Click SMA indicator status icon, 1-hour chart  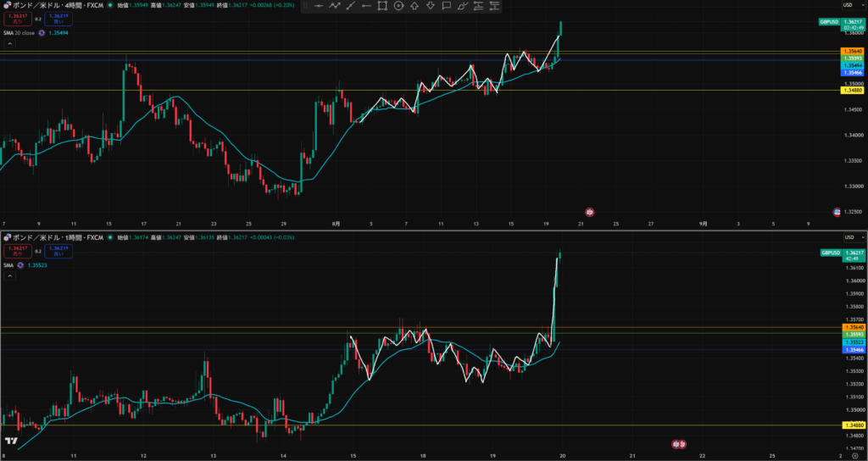click(20, 265)
